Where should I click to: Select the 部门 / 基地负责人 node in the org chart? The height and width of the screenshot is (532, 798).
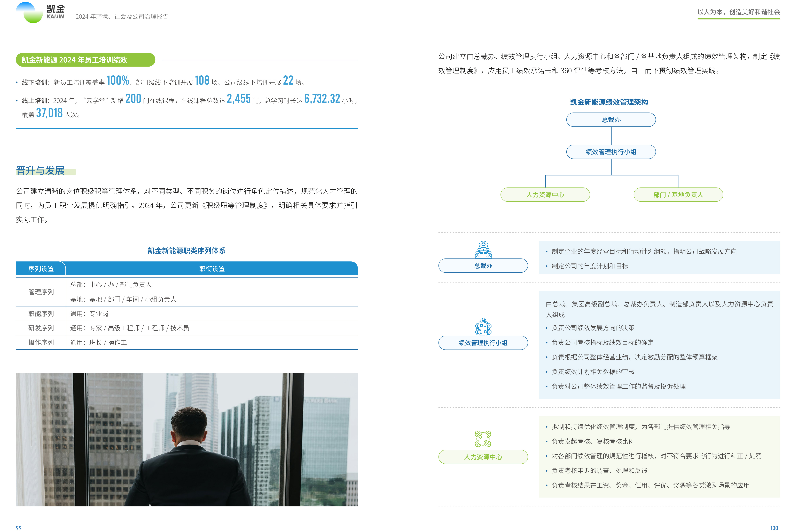coord(678,195)
